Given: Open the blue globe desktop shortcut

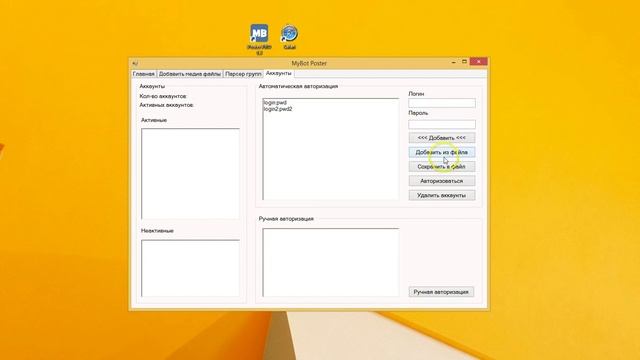Looking at the screenshot, I should 289,33.
